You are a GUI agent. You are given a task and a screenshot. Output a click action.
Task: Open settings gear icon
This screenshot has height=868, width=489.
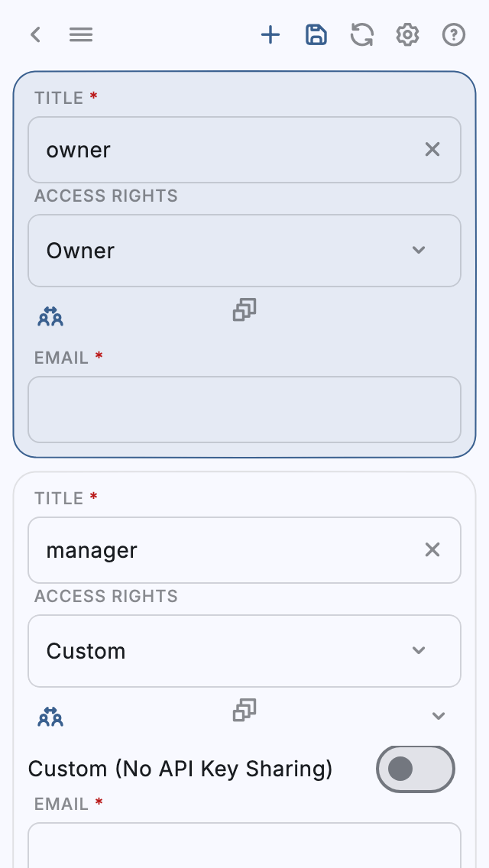408,34
